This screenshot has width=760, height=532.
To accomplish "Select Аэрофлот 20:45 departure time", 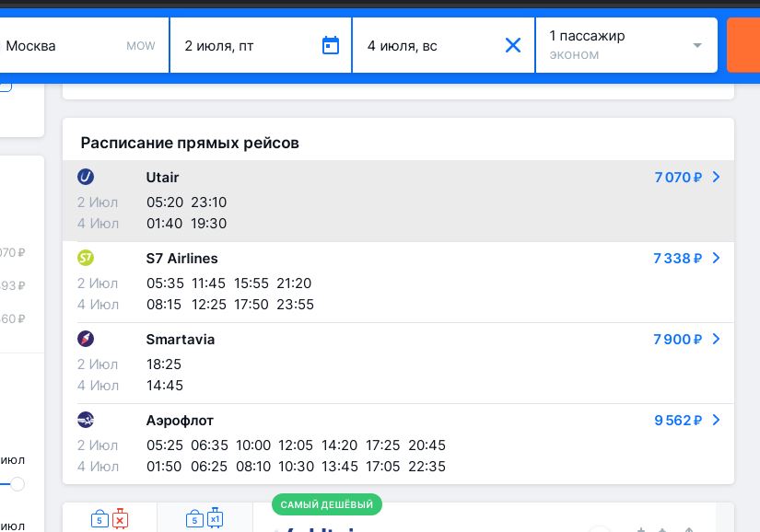I will (x=427, y=445).
